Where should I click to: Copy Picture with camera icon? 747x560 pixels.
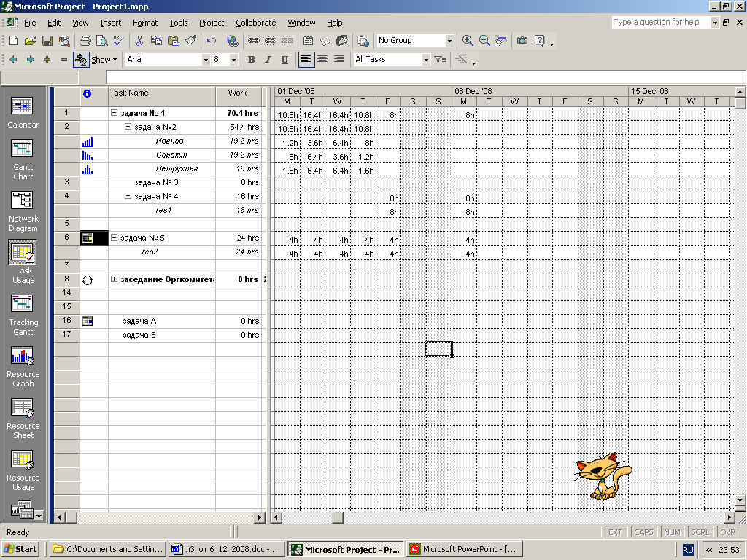point(522,41)
